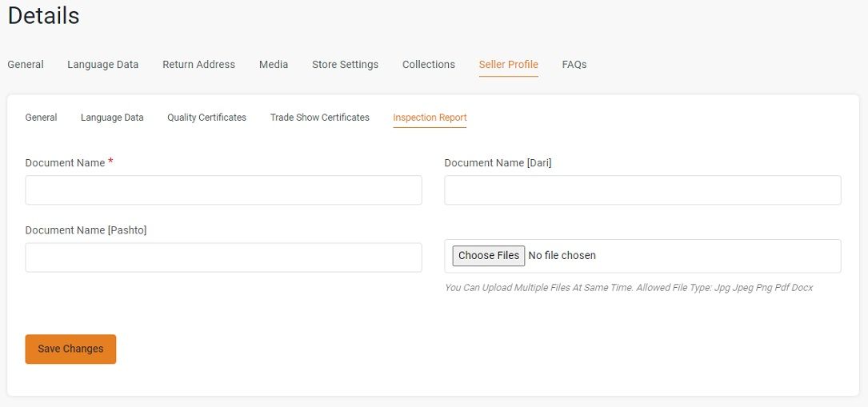868x407 pixels.
Task: Select the Inspection Report sub-tab
Action: (x=430, y=118)
